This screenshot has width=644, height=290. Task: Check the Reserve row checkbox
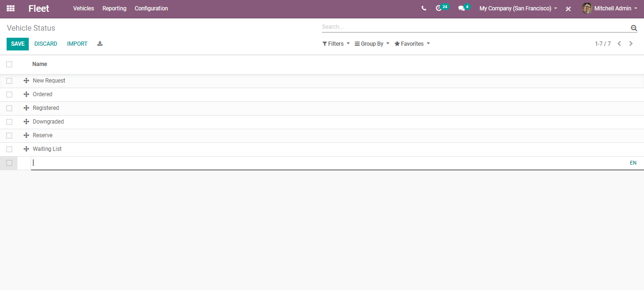click(9, 135)
